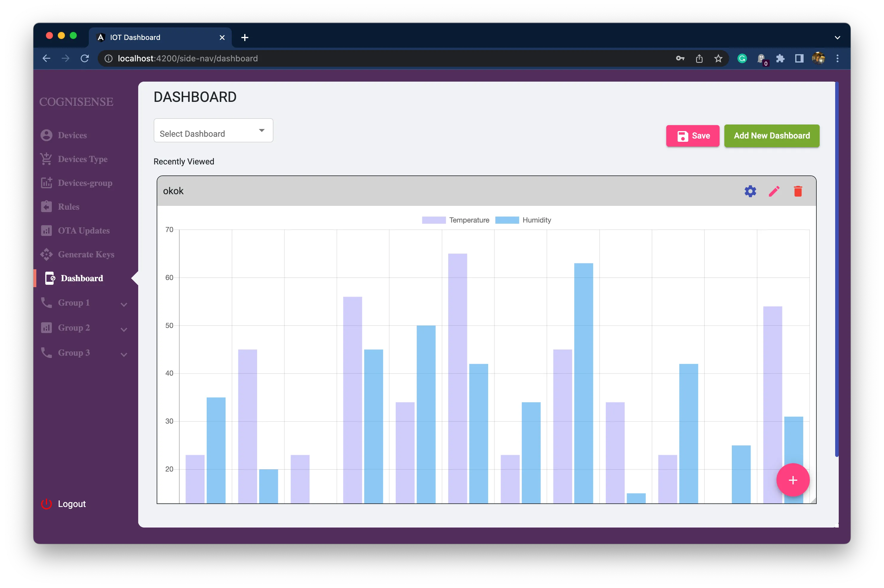Click the share page icon
The height and width of the screenshot is (588, 884).
[699, 58]
